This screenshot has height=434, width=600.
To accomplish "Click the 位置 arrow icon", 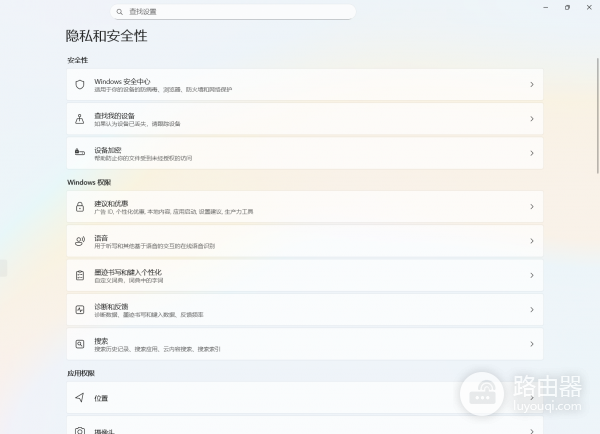I will [80, 397].
